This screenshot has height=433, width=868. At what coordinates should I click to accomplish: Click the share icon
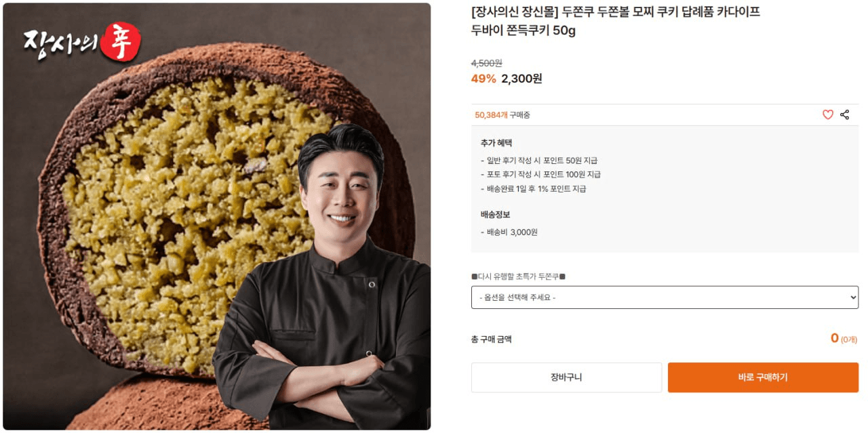pos(845,115)
